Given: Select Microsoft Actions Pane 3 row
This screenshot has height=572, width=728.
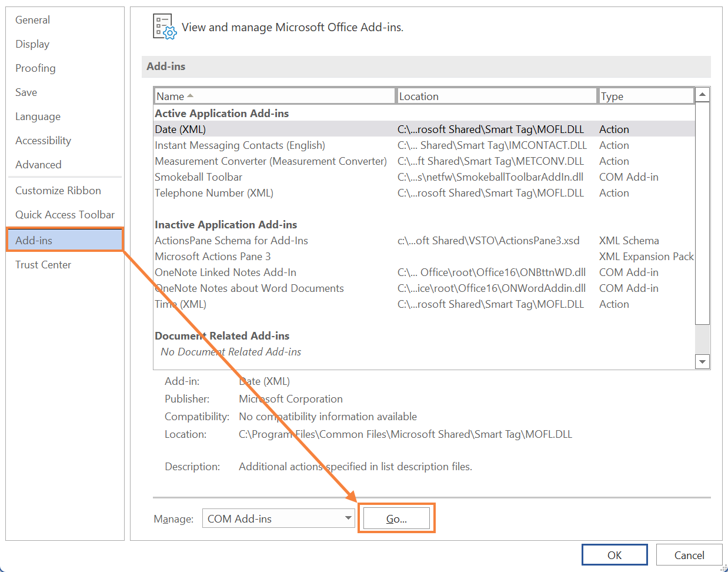Looking at the screenshot, I should pos(424,257).
